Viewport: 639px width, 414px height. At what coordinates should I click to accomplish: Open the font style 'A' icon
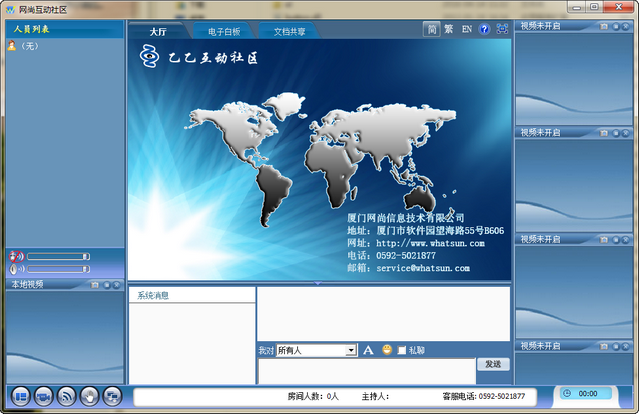pyautogui.click(x=368, y=350)
